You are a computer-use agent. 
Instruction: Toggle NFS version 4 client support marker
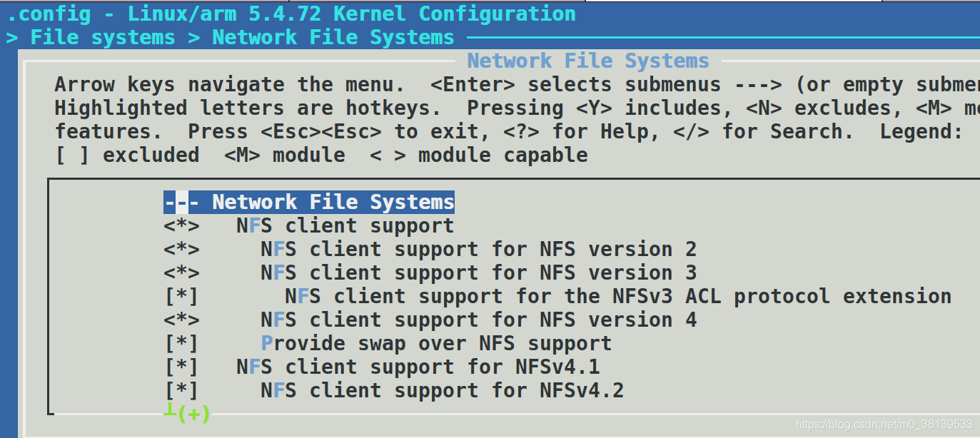click(x=181, y=320)
